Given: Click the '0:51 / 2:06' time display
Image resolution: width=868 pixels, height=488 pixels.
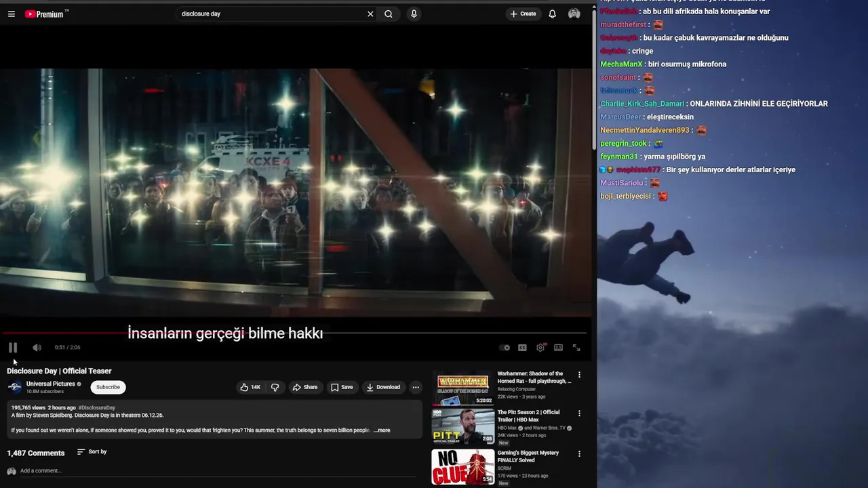Looking at the screenshot, I should click(67, 348).
